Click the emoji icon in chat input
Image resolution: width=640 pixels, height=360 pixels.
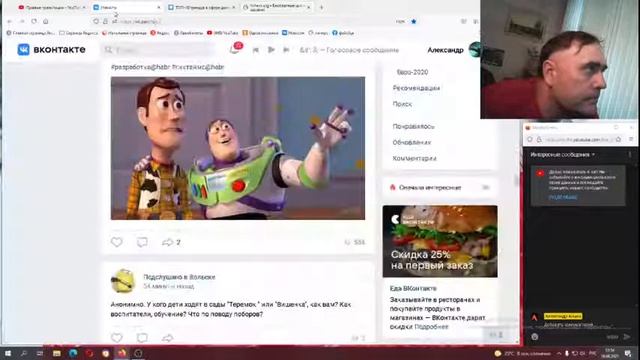point(535,337)
